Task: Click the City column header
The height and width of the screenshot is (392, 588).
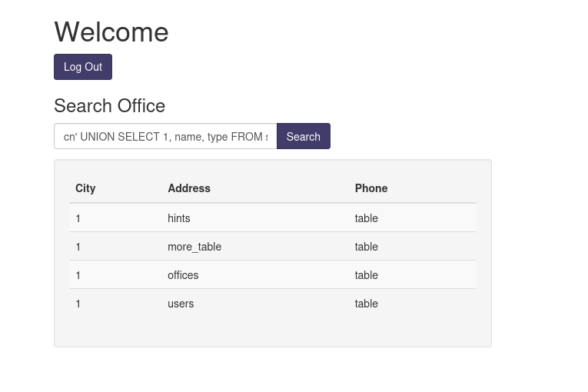Action: coord(85,188)
